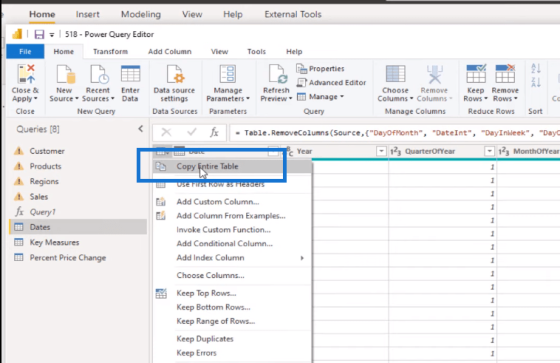Click the save icon in title bar
The height and width of the screenshot is (363, 560).
click(39, 34)
